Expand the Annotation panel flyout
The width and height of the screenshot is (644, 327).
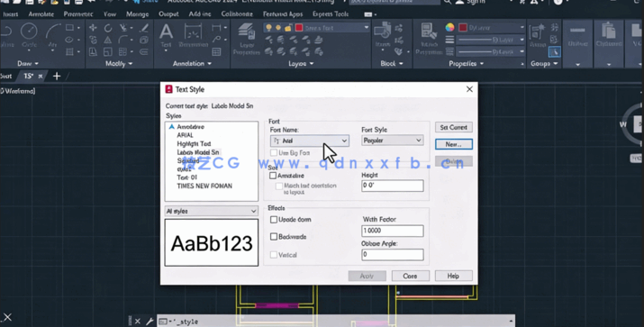(x=192, y=64)
